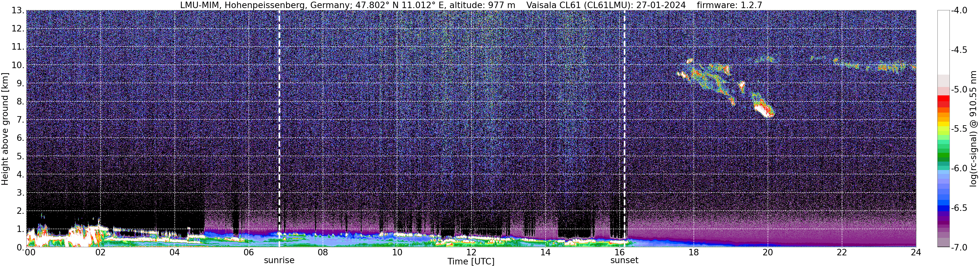Click the colorbar label 'log(rc-signal) @ 910.55 nm'
The image size is (980, 268).
coord(973,129)
